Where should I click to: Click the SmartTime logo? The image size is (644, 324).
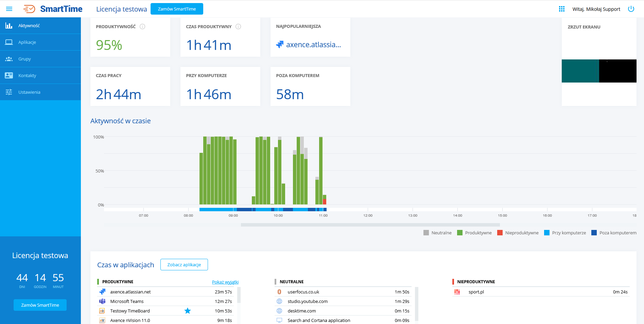tap(53, 9)
